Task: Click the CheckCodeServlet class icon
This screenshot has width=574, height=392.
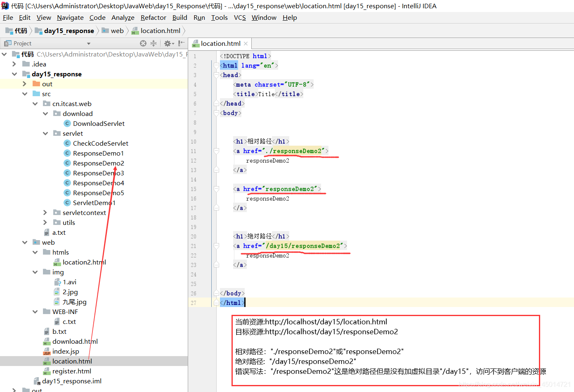Action: 67,143
